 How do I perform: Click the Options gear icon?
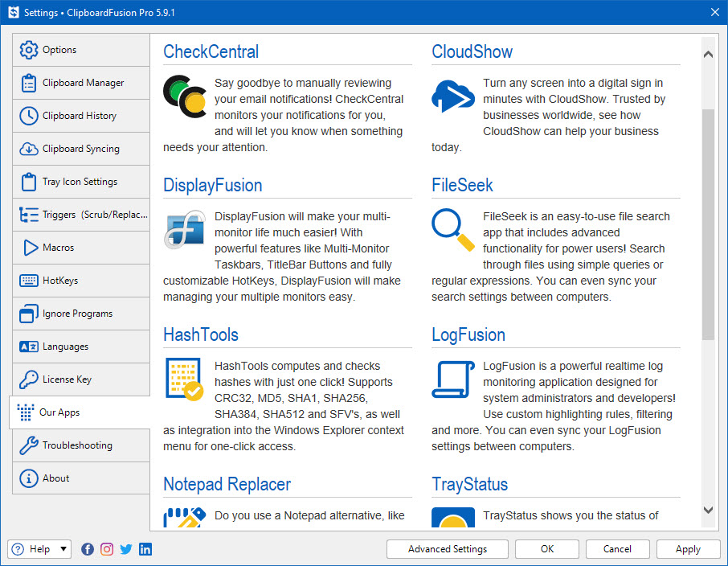tap(29, 50)
